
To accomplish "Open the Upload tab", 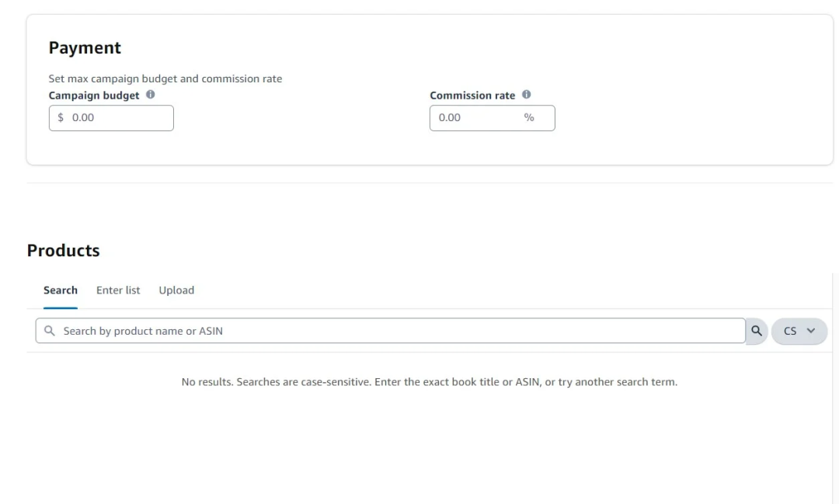I will pyautogui.click(x=176, y=290).
